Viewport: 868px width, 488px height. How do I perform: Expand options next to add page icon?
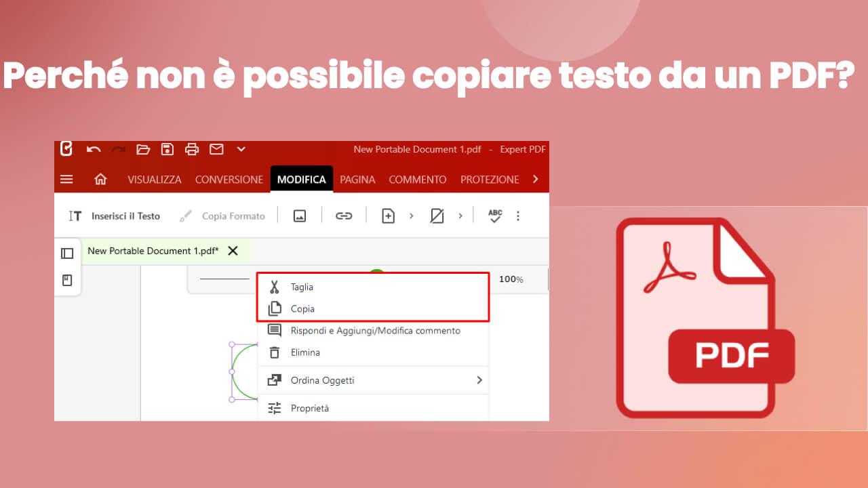click(411, 216)
